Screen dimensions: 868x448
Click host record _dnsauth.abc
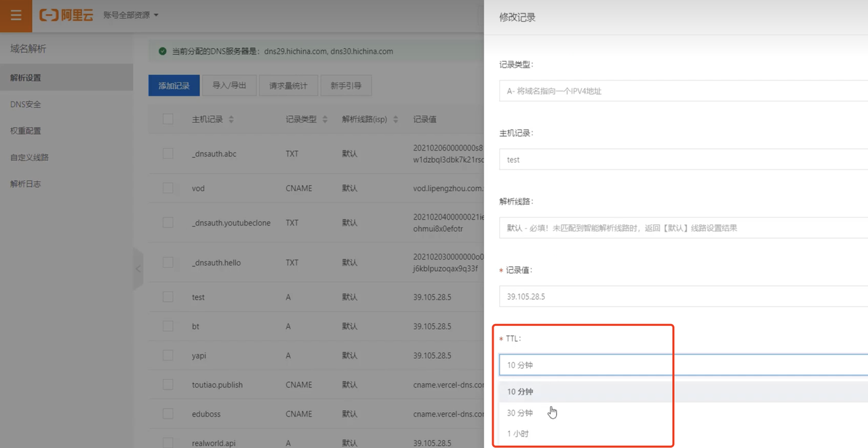214,154
